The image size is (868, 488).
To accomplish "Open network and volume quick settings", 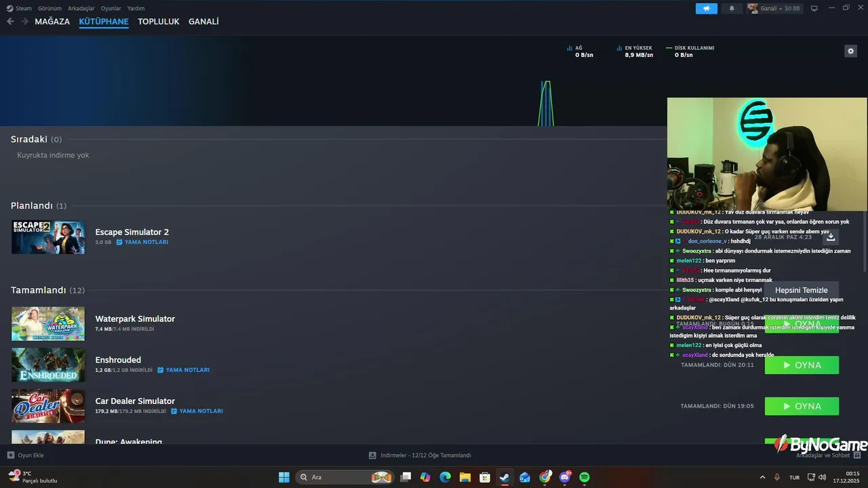I will click(x=816, y=477).
